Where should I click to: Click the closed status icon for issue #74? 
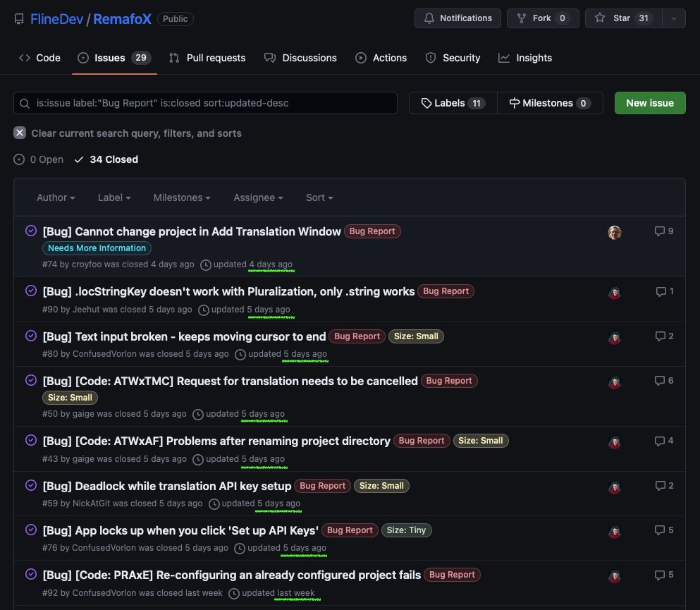[31, 231]
